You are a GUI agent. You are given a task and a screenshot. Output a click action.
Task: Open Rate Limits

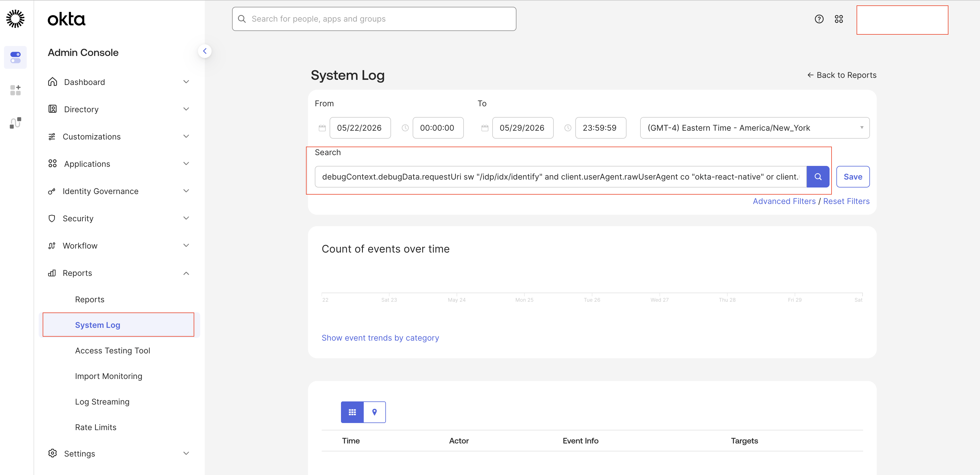(x=96, y=427)
